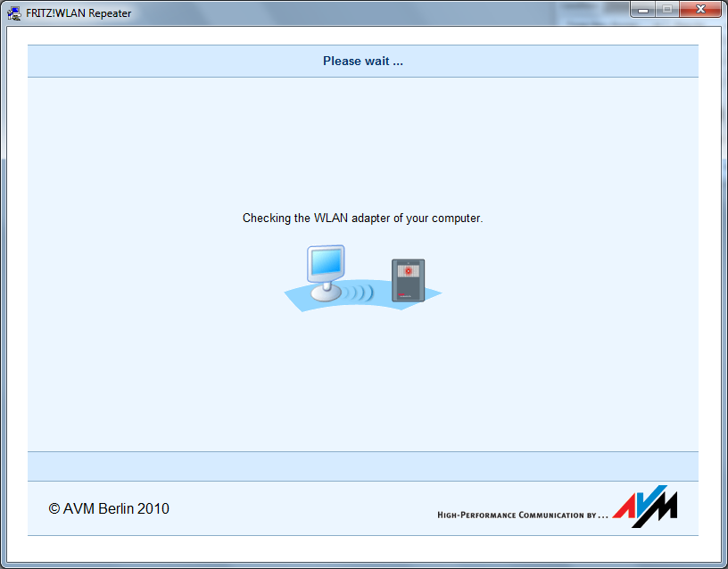Click the gray repeater device graphic
Viewport: 728px width, 569px height.
(409, 280)
